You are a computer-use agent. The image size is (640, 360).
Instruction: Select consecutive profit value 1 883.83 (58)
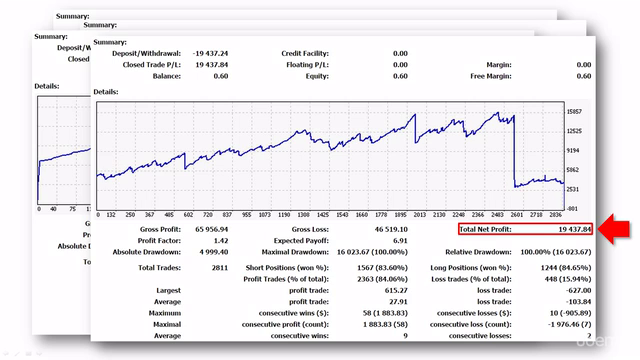[x=385, y=325]
